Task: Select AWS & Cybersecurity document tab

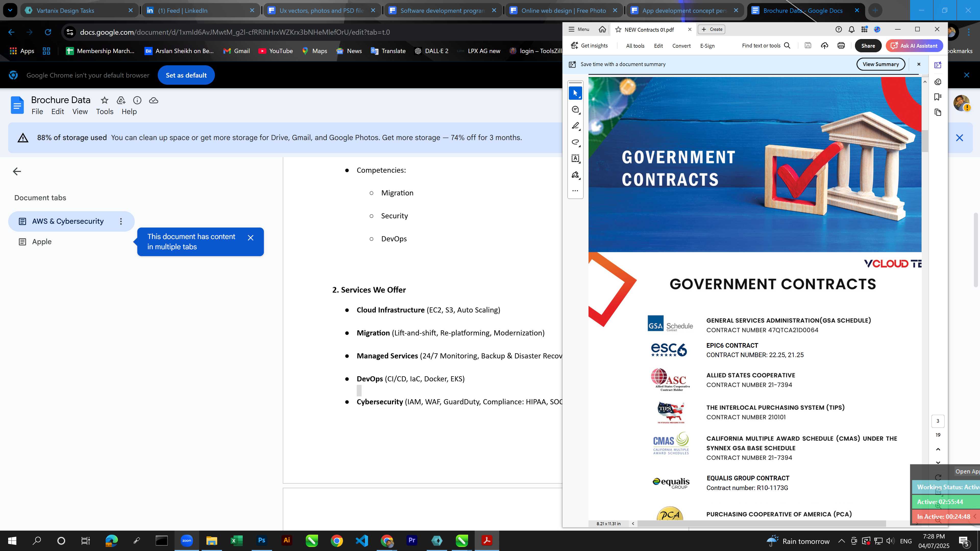Action: (68, 221)
